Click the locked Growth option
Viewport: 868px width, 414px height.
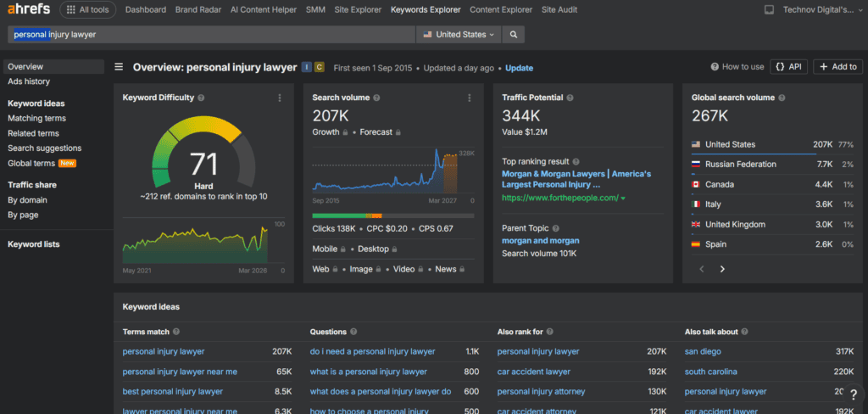click(x=330, y=131)
